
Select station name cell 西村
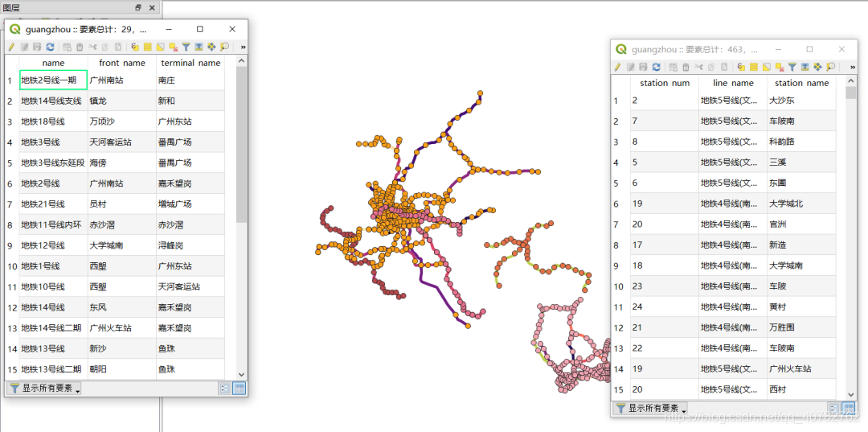point(801,389)
